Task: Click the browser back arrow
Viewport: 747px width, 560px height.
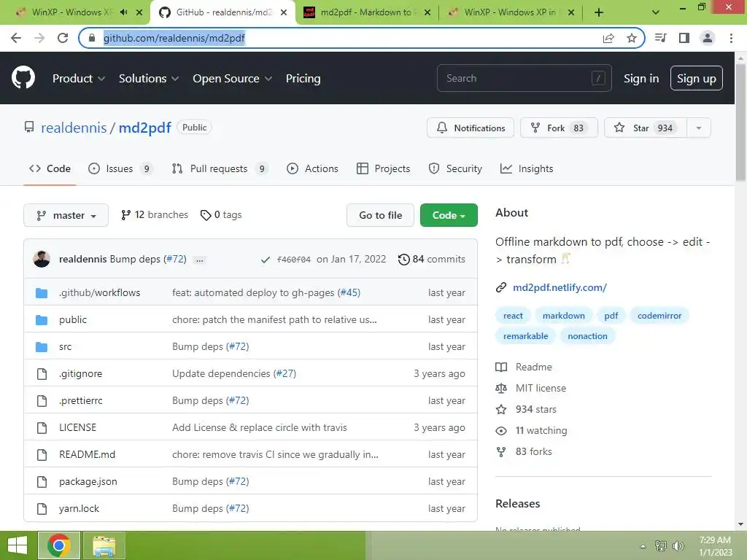Action: click(x=16, y=38)
